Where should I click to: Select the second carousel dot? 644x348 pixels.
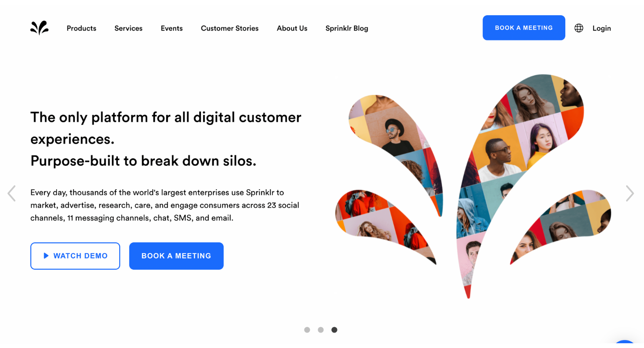(x=321, y=330)
